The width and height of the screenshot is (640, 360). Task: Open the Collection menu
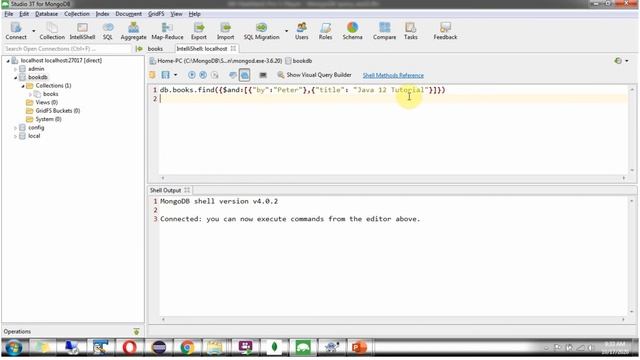click(x=77, y=14)
